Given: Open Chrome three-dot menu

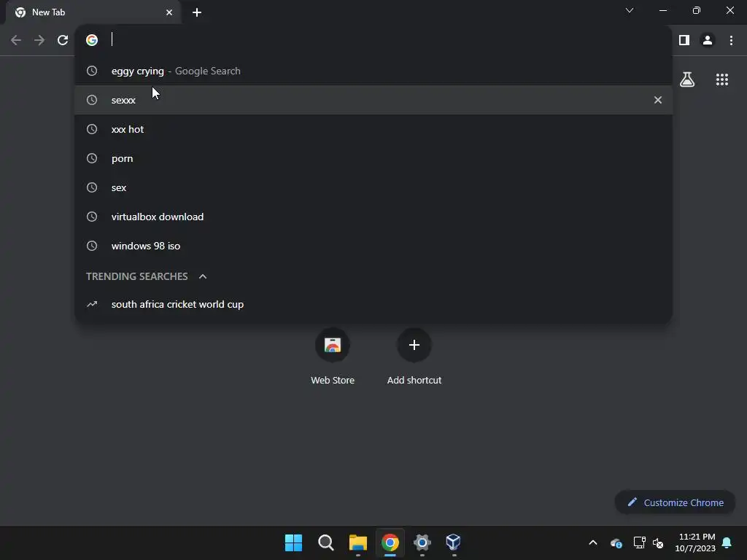Looking at the screenshot, I should (731, 40).
